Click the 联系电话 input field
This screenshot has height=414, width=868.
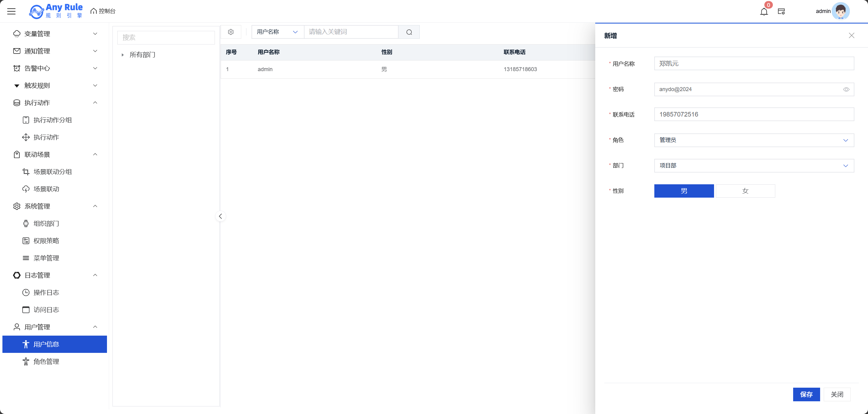point(754,114)
